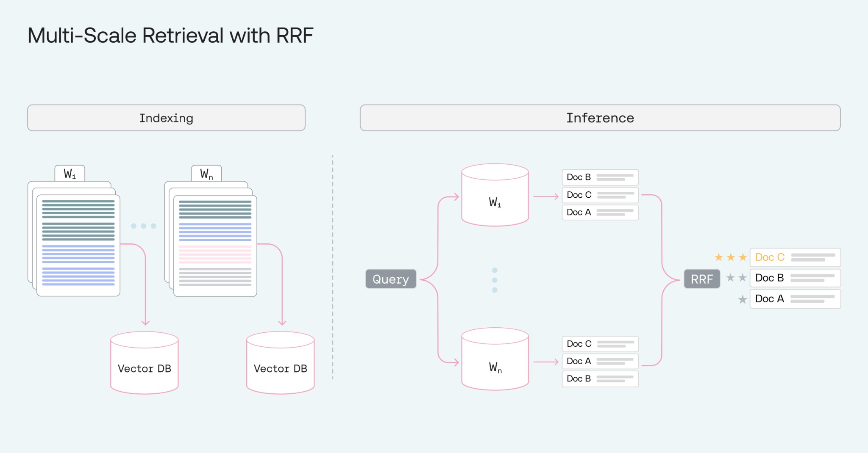Pick Doc B in the W₁ result list
868x453 pixels.
click(x=600, y=177)
